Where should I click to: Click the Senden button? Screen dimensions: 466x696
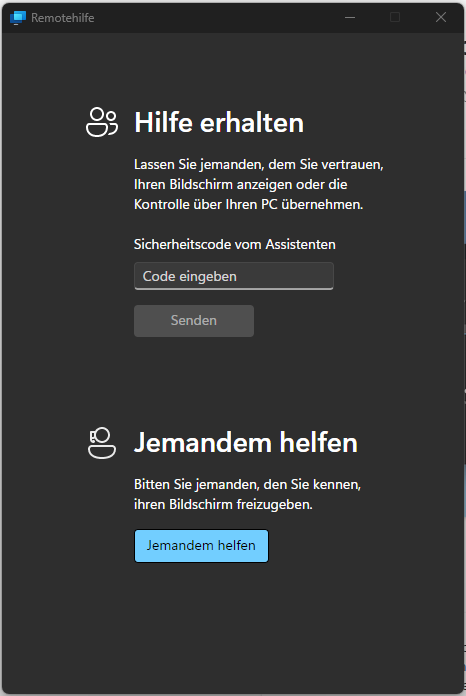[x=194, y=320]
